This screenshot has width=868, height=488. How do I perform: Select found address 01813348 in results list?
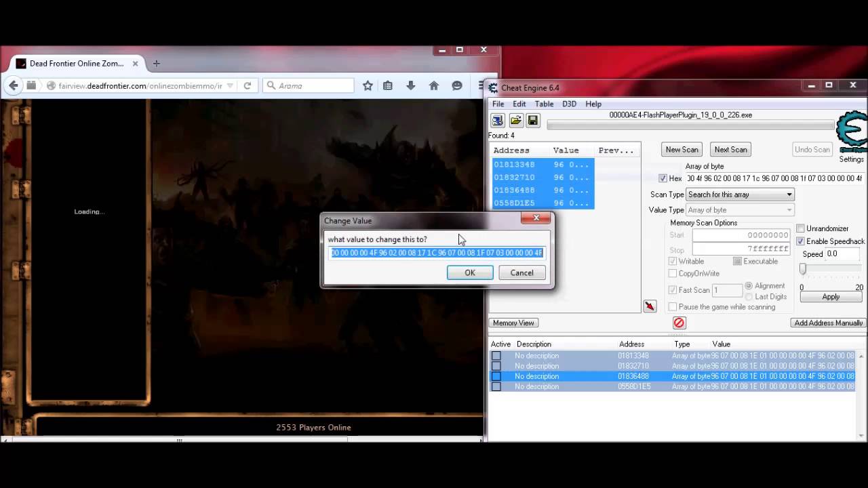(x=542, y=165)
